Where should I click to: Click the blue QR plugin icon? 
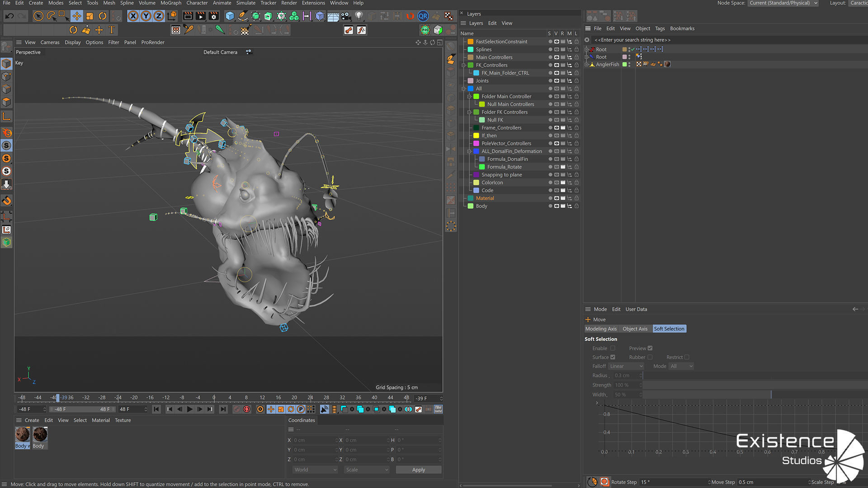pos(423,17)
